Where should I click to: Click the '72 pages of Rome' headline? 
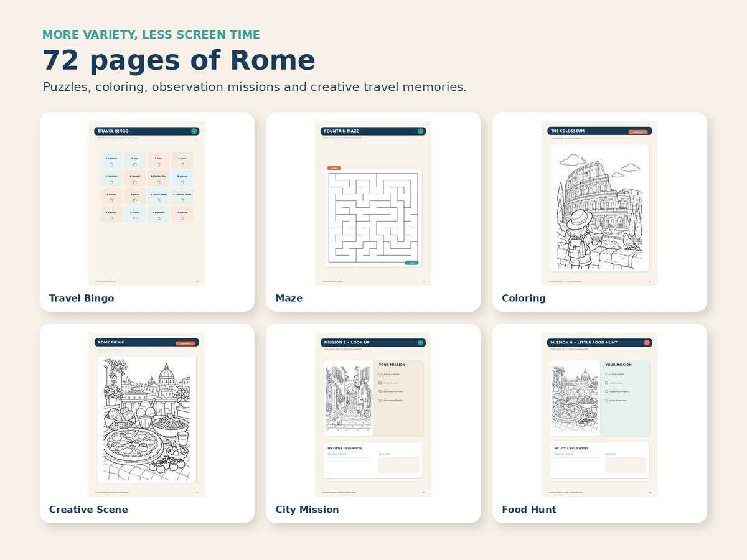(179, 60)
